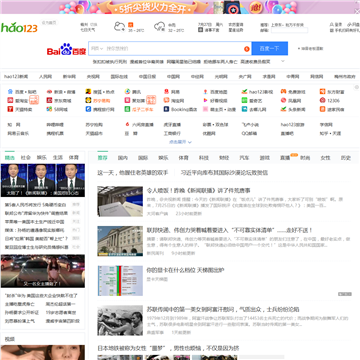360x360 pixels.
Task: Click the 苏宁易购 site icon
Action: [88, 100]
